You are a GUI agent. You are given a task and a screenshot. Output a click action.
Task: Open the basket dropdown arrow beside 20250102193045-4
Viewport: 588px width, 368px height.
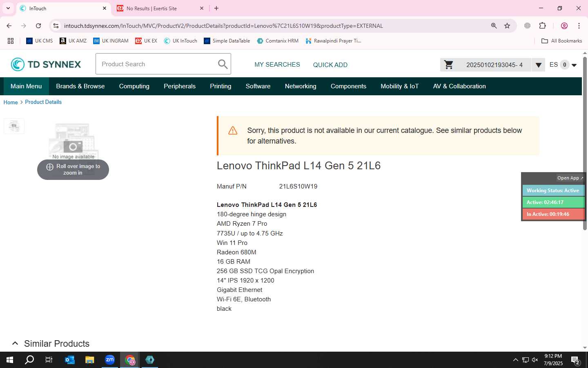click(538, 65)
